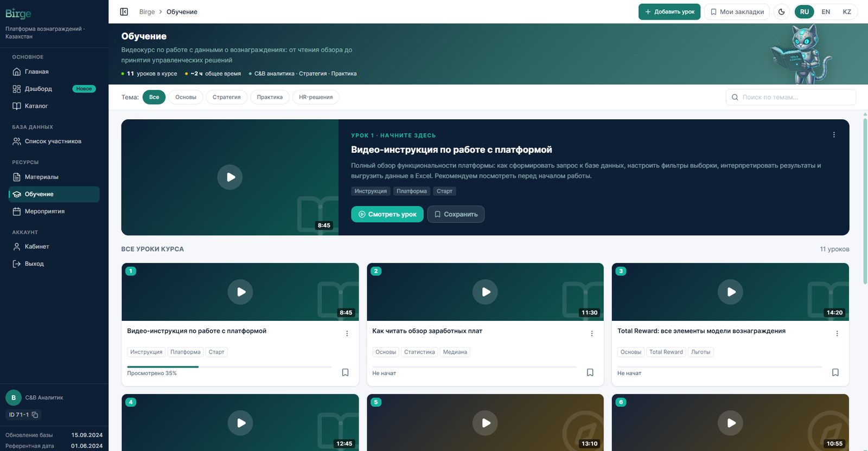Open Дэшборд in the sidebar
868x451 pixels.
pos(54,89)
